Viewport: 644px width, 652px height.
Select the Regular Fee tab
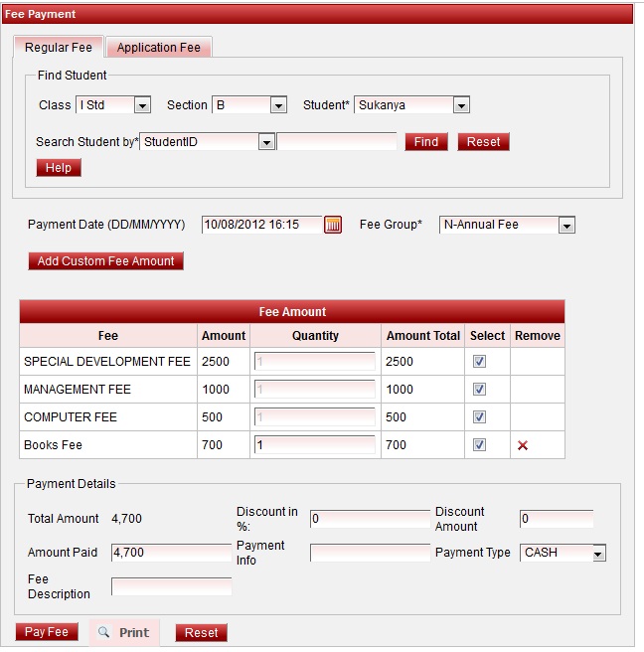point(59,48)
